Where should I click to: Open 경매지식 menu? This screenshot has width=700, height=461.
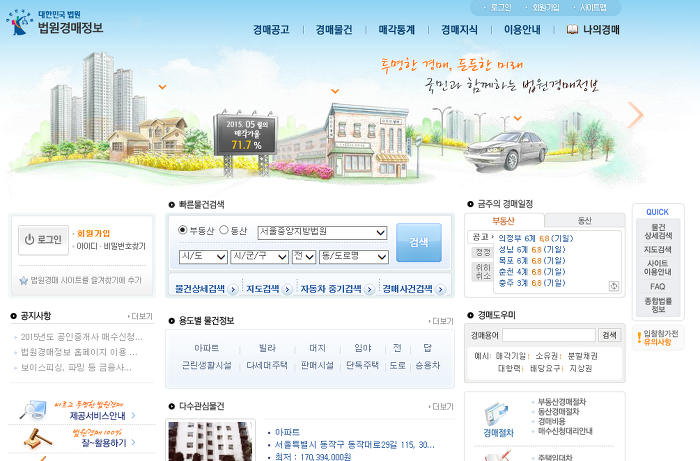pyautogui.click(x=459, y=30)
